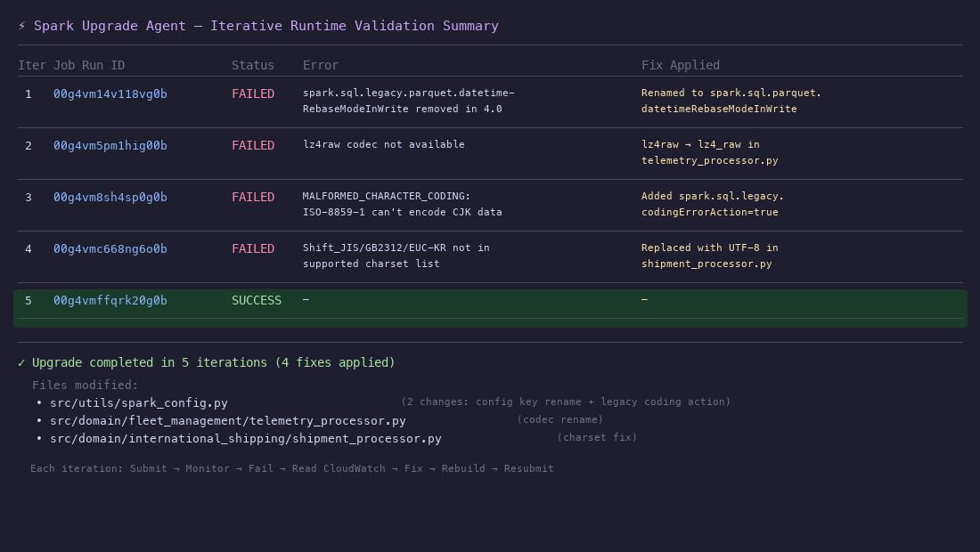The height and width of the screenshot is (552, 980).
Task: Select the 'RebaseModeInWrite removed in 4.0' error text
Action: tap(403, 110)
